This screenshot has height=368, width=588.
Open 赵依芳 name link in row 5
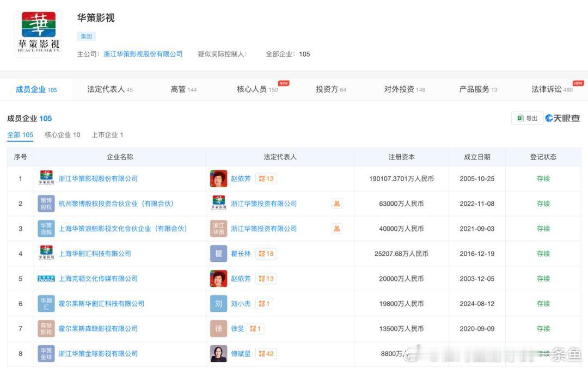point(241,279)
